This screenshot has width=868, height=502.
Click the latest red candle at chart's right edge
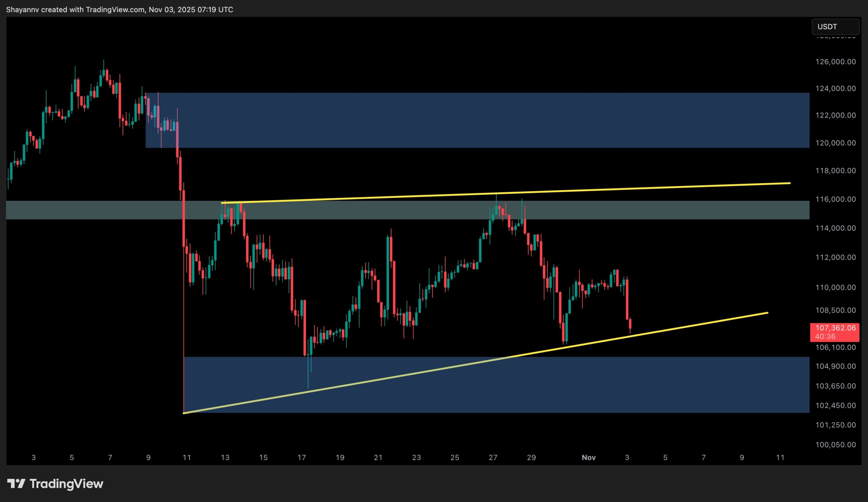tap(630, 324)
